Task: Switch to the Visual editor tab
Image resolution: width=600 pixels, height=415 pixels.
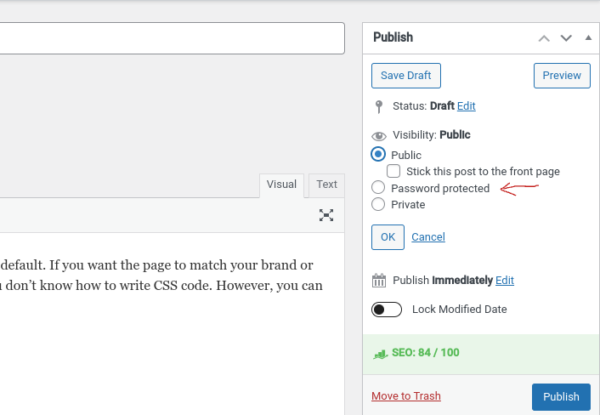Action: [x=281, y=184]
